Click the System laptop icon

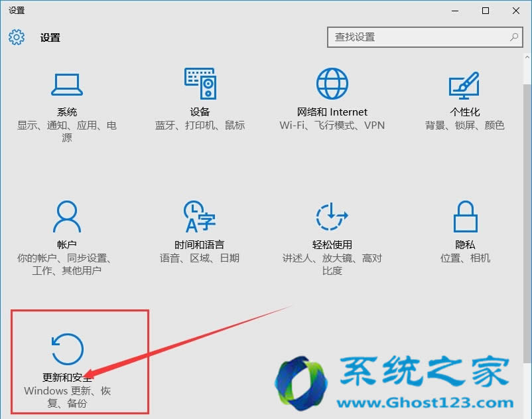pos(67,84)
